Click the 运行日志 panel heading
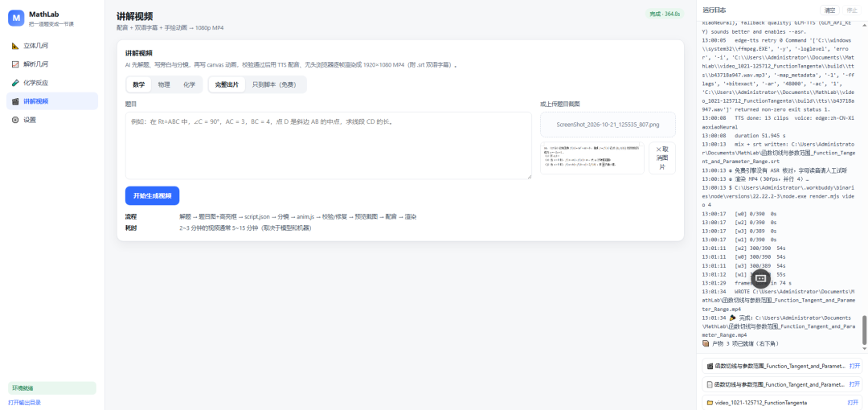Screen dimensions: 868x410 click(714, 10)
